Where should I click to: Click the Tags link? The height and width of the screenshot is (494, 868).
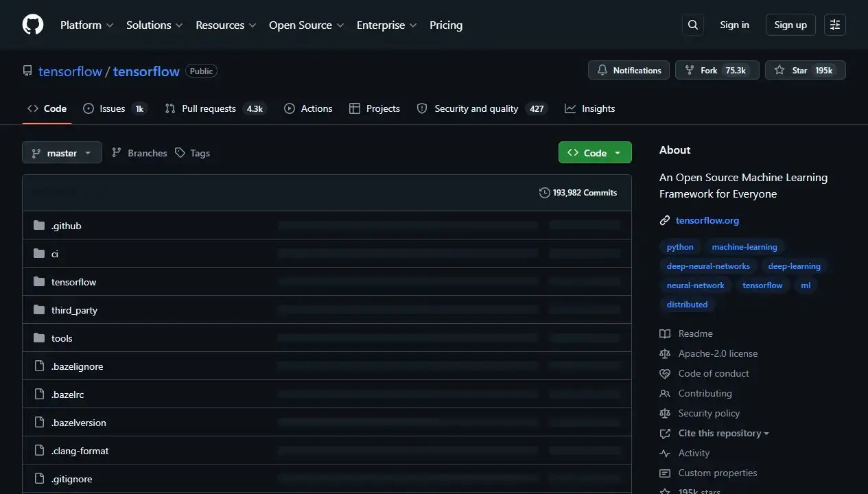coord(192,153)
